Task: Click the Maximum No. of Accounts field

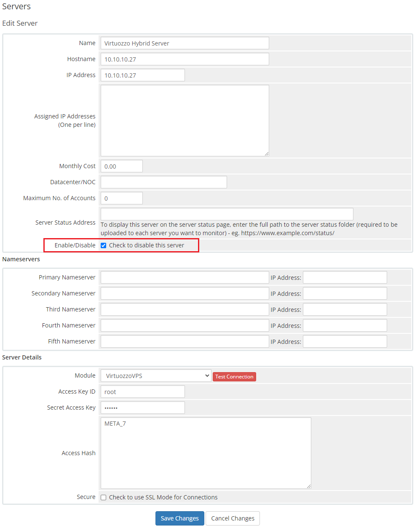Action: [121, 198]
